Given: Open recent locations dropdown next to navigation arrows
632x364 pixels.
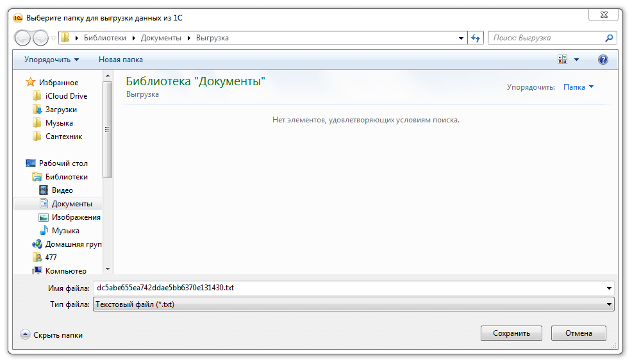Looking at the screenshot, I should (x=53, y=38).
